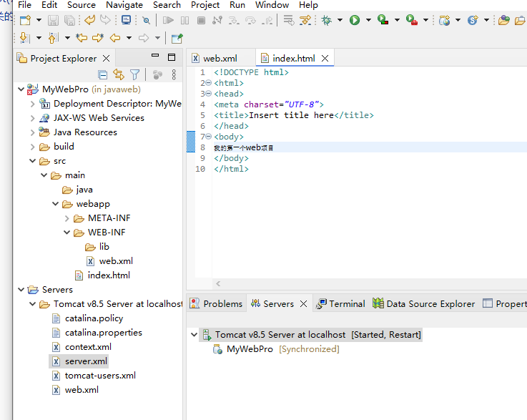This screenshot has width=527, height=420.
Task: Click the Back navigation arrow icon
Action: pyautogui.click(x=115, y=38)
